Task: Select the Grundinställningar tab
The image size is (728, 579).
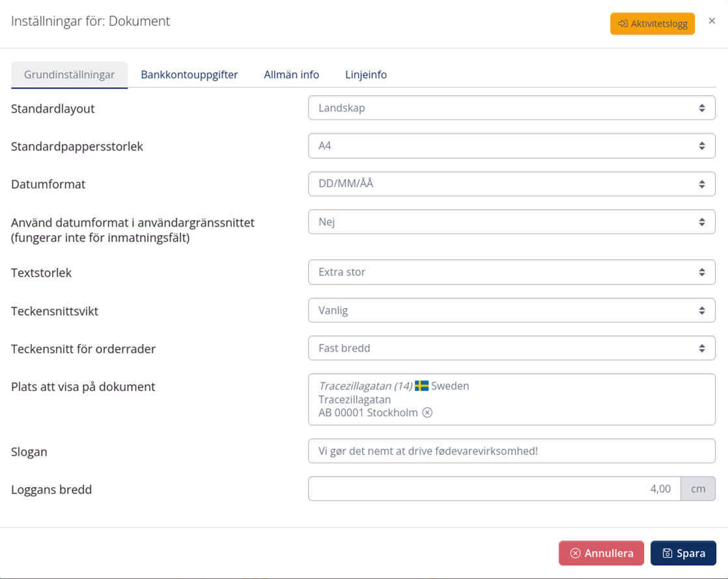Action: [70, 74]
